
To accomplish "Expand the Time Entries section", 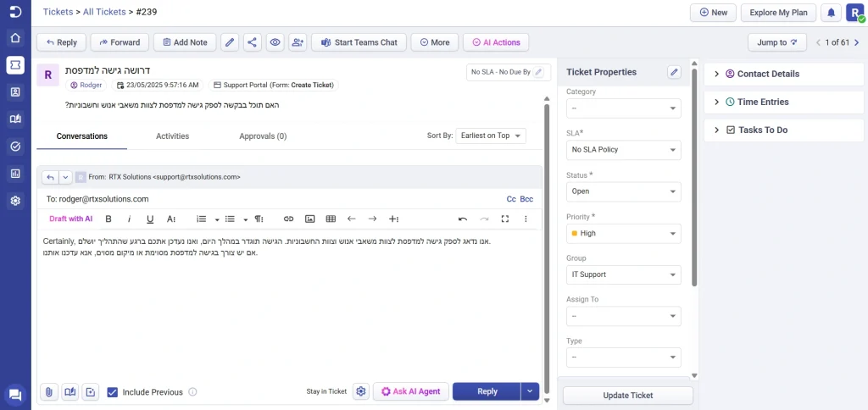I will pyautogui.click(x=782, y=102).
